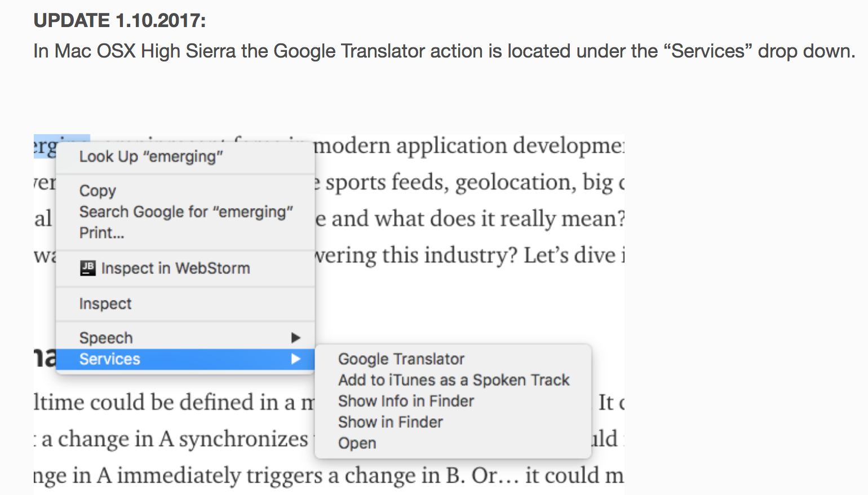Image resolution: width=868 pixels, height=495 pixels.
Task: Click Look Up "emerging" menu entry
Action: click(x=185, y=157)
